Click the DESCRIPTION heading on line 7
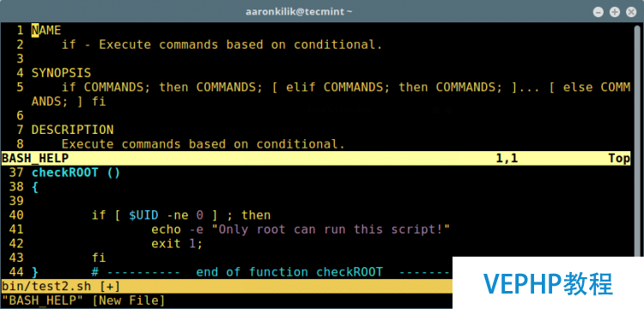 click(72, 130)
